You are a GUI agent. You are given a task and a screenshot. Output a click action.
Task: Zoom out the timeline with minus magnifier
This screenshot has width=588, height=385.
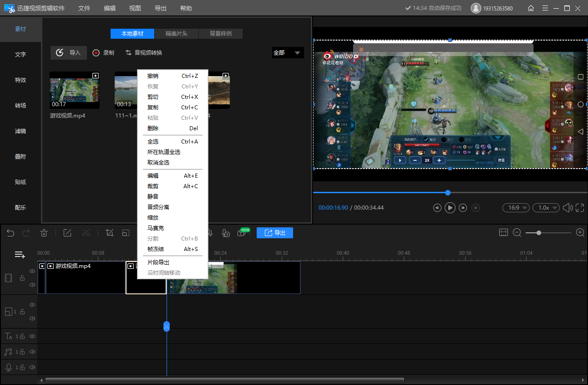(x=517, y=232)
